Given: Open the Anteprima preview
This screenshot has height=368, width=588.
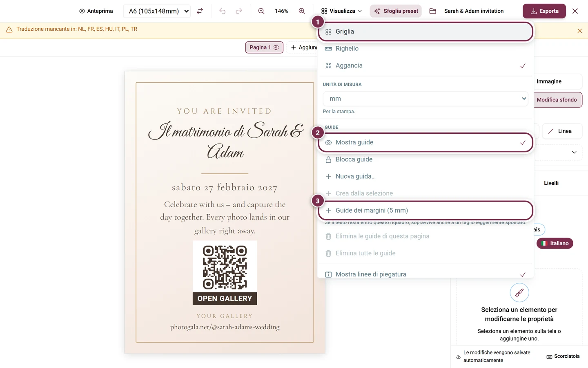Looking at the screenshot, I should coord(96,11).
